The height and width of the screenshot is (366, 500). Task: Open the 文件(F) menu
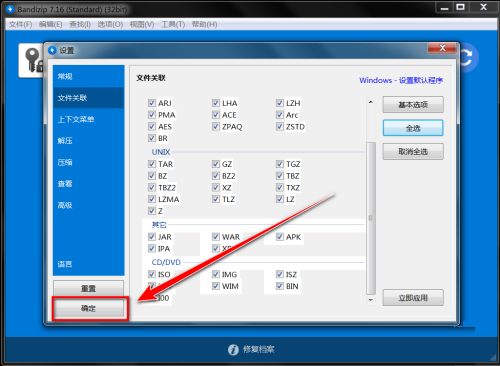[x=20, y=24]
